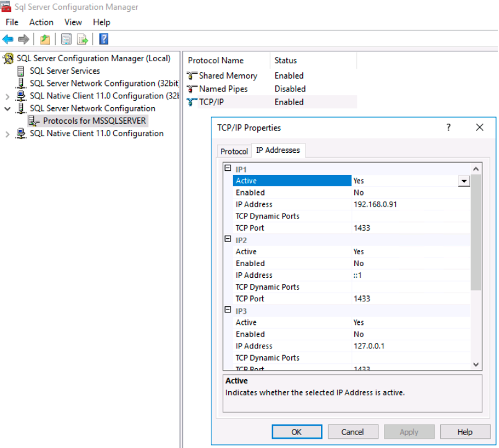Click the Help button in the dialog
The height and width of the screenshot is (448, 499).
click(465, 432)
